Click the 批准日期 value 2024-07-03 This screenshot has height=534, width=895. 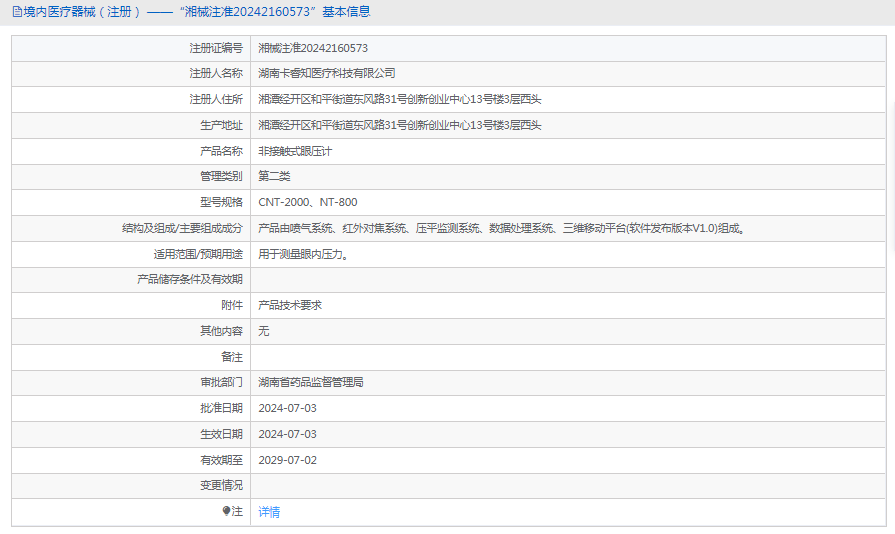pos(287,408)
